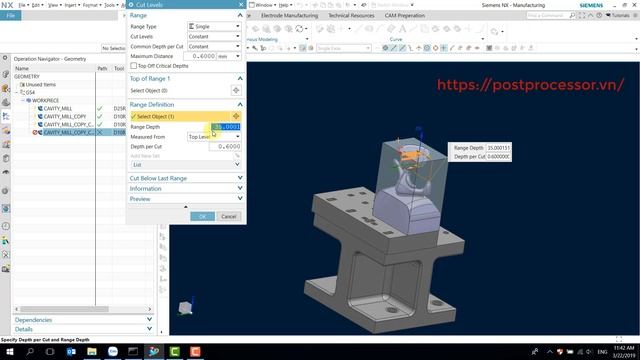The height and width of the screenshot is (360, 640).
Task: Click the Range Depth input field
Action: [225, 127]
